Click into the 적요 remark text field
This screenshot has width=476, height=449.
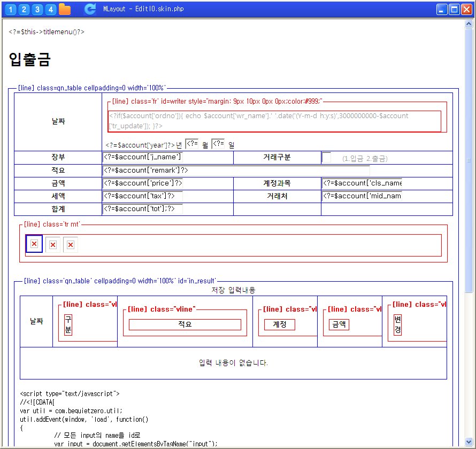[x=235, y=171]
